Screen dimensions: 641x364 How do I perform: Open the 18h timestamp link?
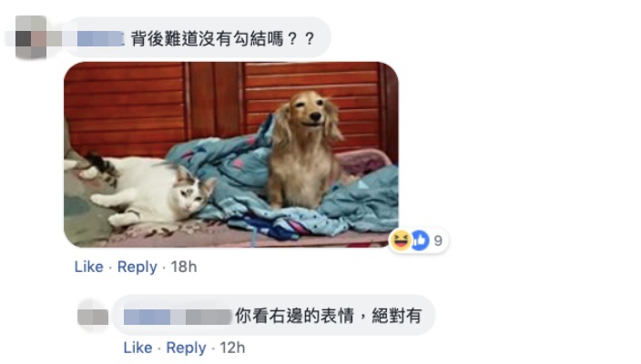click(184, 267)
